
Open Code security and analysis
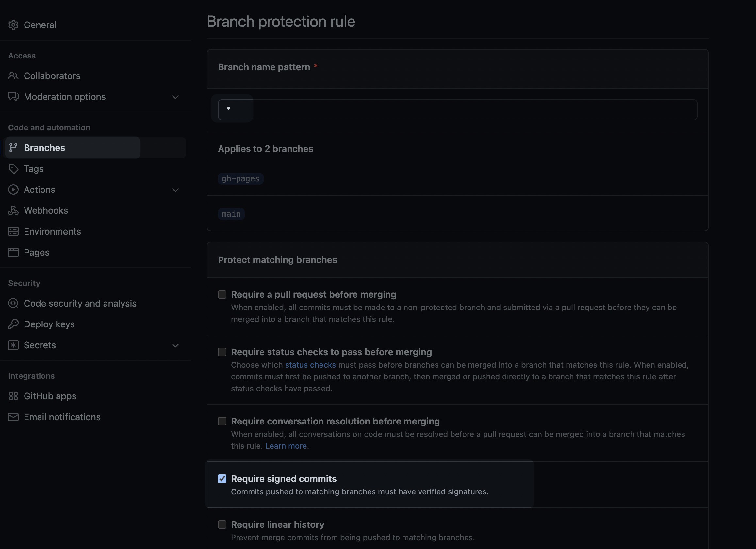tap(80, 303)
